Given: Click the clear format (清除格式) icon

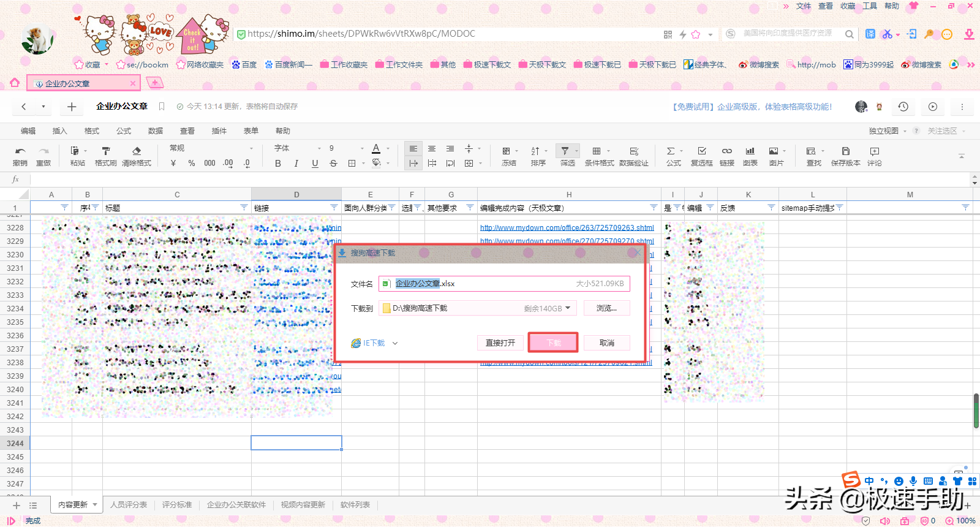Looking at the screenshot, I should pos(137,151).
